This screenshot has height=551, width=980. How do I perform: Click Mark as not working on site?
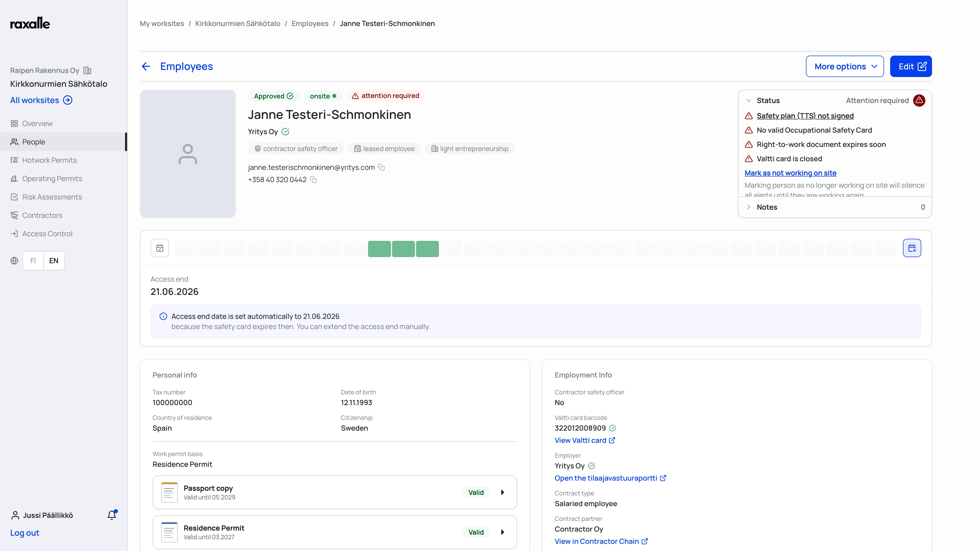pyautogui.click(x=791, y=173)
